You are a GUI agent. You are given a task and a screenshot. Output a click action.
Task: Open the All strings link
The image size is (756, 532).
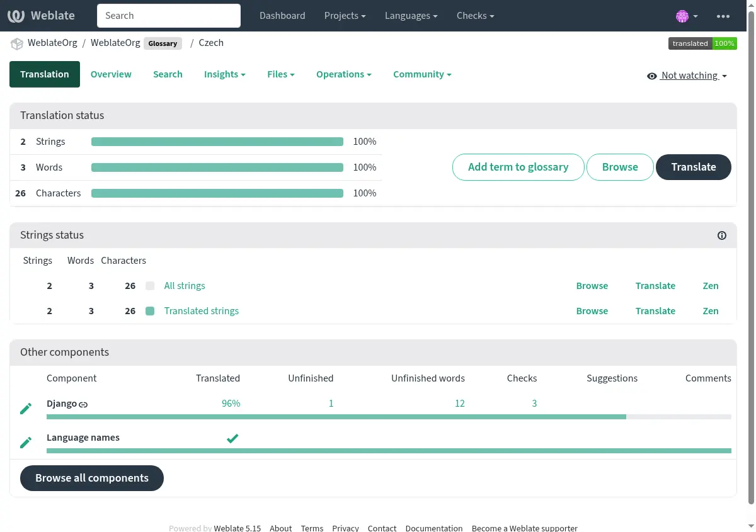[x=185, y=286]
